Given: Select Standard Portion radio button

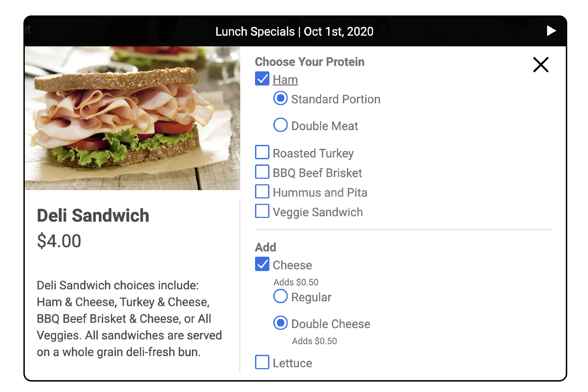Looking at the screenshot, I should [280, 98].
